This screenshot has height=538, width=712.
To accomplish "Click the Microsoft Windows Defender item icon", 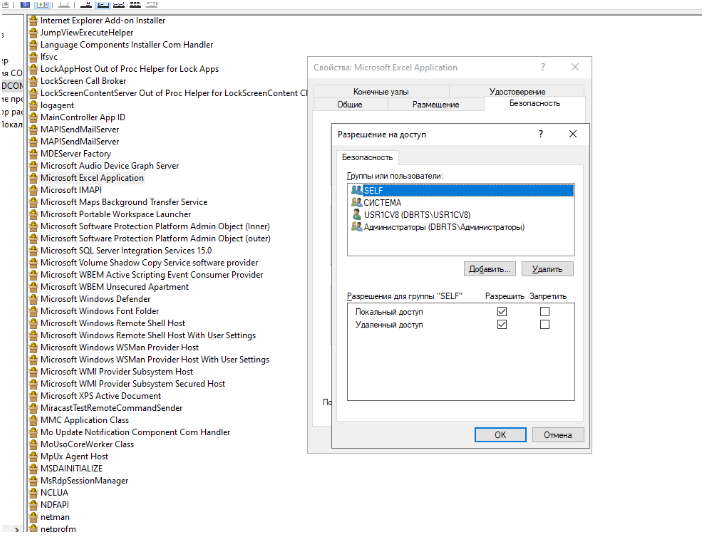I will tap(33, 299).
